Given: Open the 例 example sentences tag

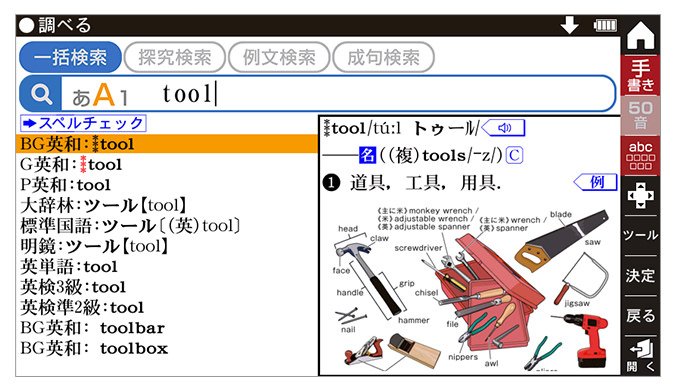Looking at the screenshot, I should tap(595, 182).
